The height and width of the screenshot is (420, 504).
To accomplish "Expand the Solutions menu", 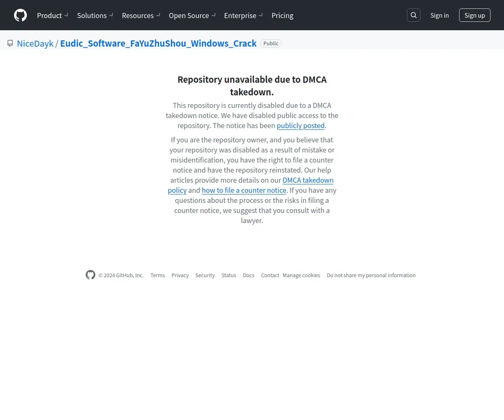I will click(x=95, y=15).
